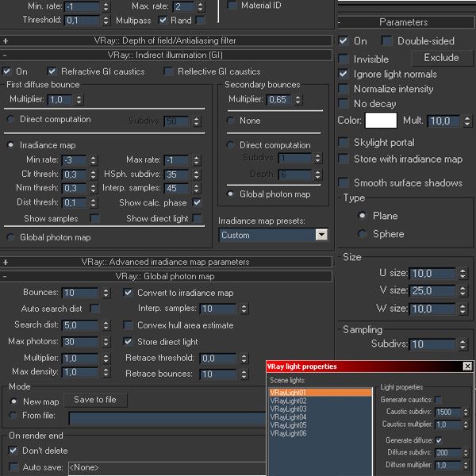This screenshot has height=476, width=476.
Task: Toggle the Multipass checkbox
Action: point(163,21)
